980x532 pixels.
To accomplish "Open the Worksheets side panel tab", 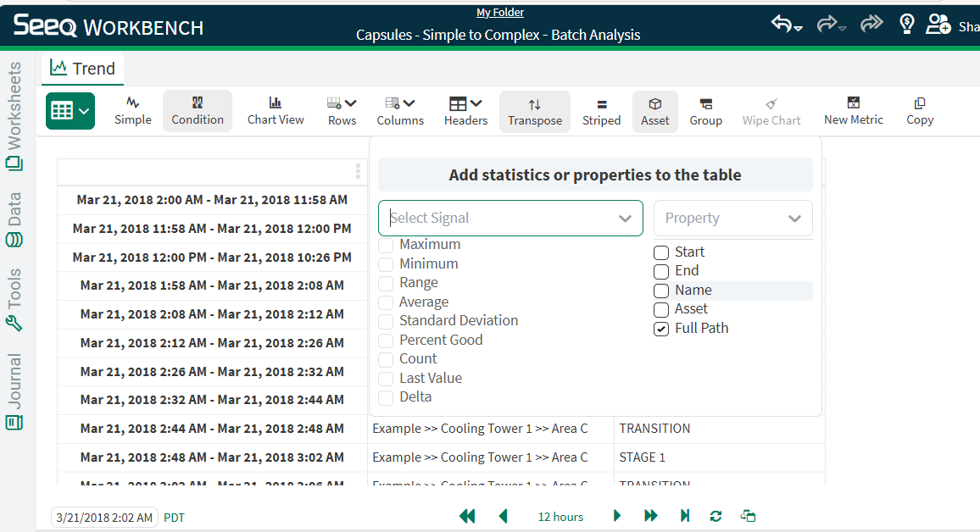I will pos(14,115).
